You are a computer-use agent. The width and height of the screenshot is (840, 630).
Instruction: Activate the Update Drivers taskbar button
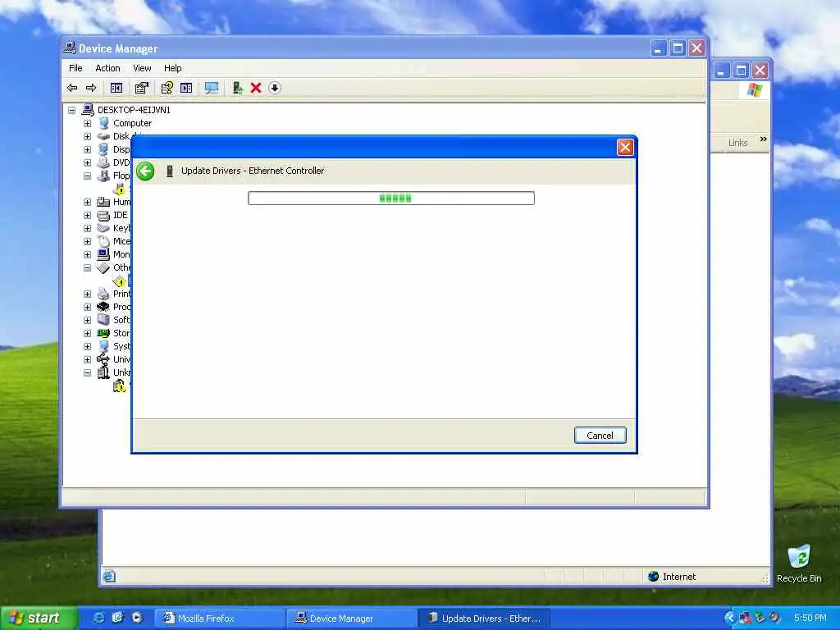click(484, 619)
